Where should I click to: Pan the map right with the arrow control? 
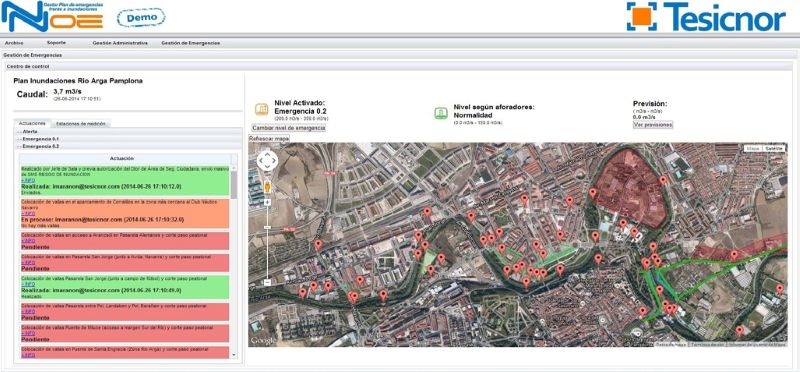(274, 161)
